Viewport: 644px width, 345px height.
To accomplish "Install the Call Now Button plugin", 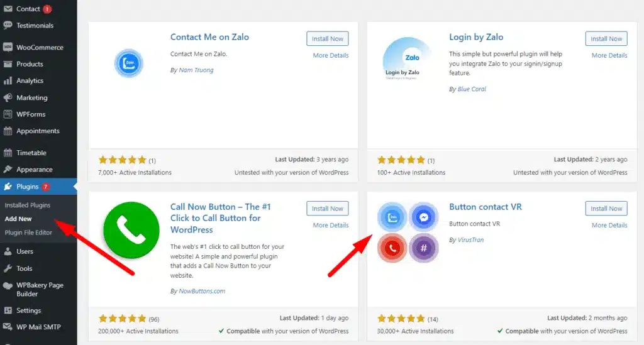I will (x=327, y=209).
